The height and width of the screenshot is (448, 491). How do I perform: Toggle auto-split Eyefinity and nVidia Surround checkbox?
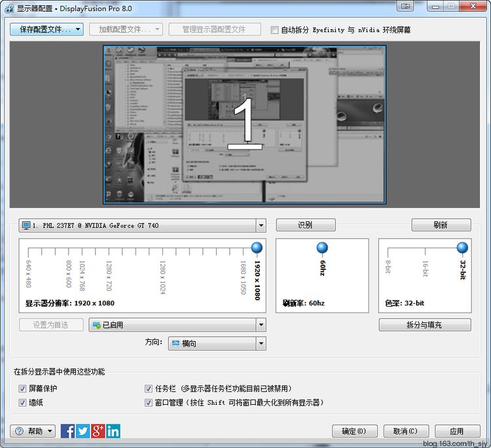click(x=274, y=30)
